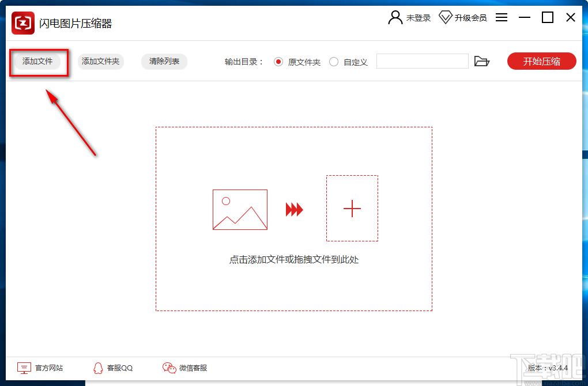The image size is (588, 386).
Task: Click the plus sign to add files
Action: (x=352, y=209)
